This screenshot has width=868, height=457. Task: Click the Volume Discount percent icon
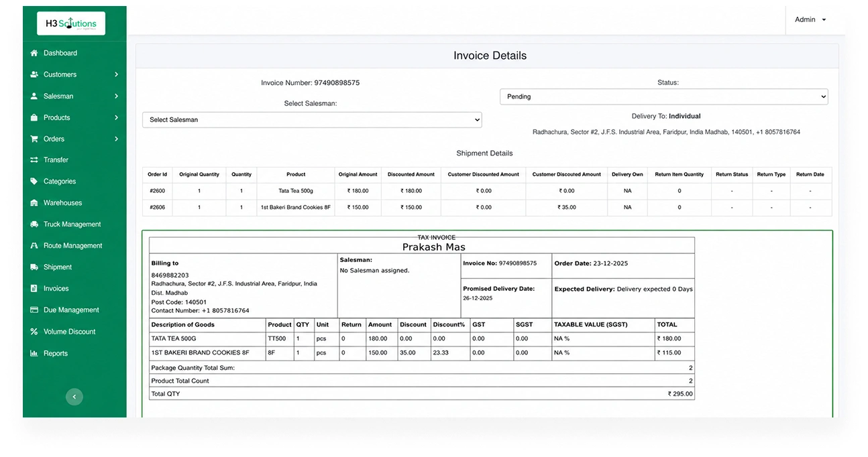pos(34,332)
